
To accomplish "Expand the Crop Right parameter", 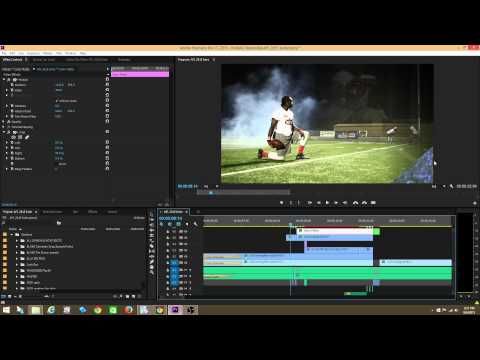I will (x=7, y=153).
